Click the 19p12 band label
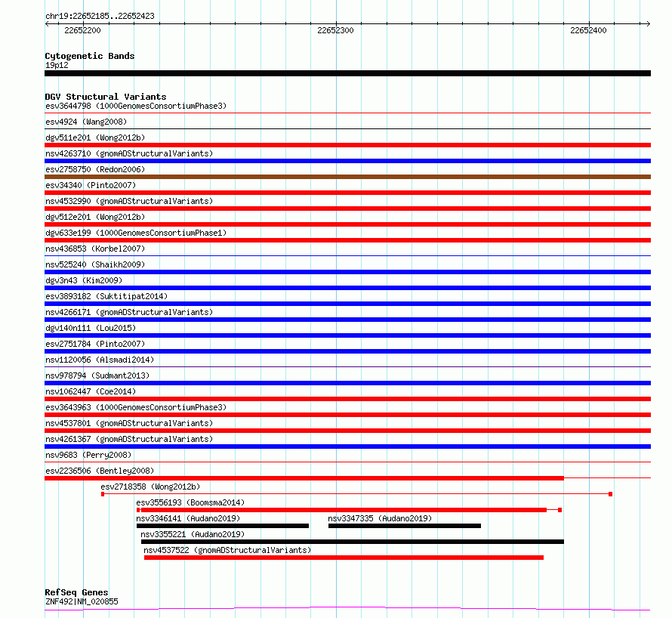 click(x=57, y=65)
